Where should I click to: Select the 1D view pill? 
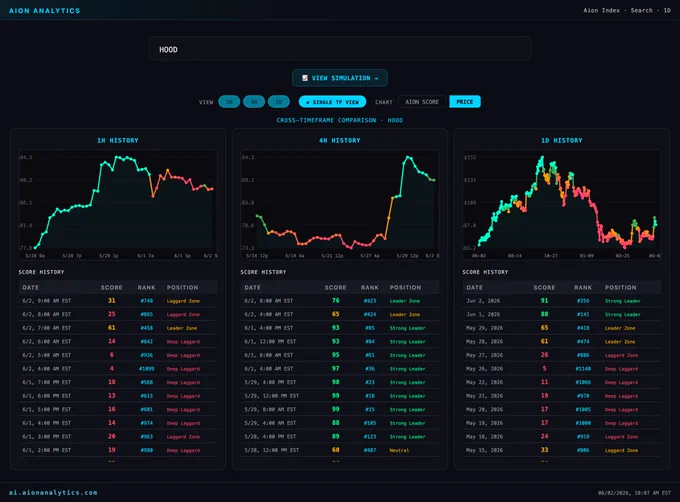pyautogui.click(x=278, y=102)
